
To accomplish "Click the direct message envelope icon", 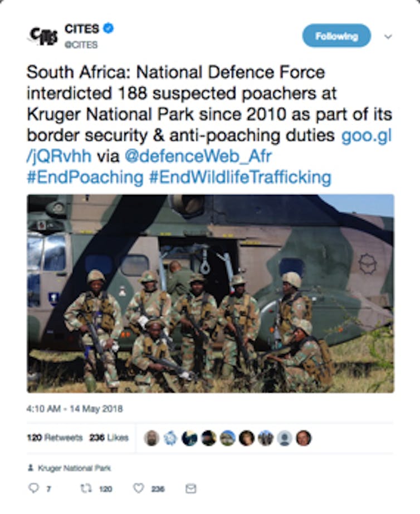I will 191,488.
